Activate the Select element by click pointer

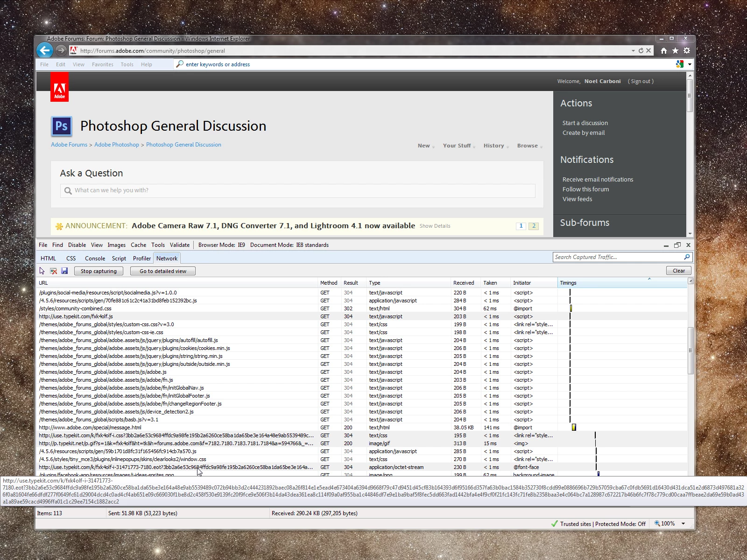click(42, 271)
